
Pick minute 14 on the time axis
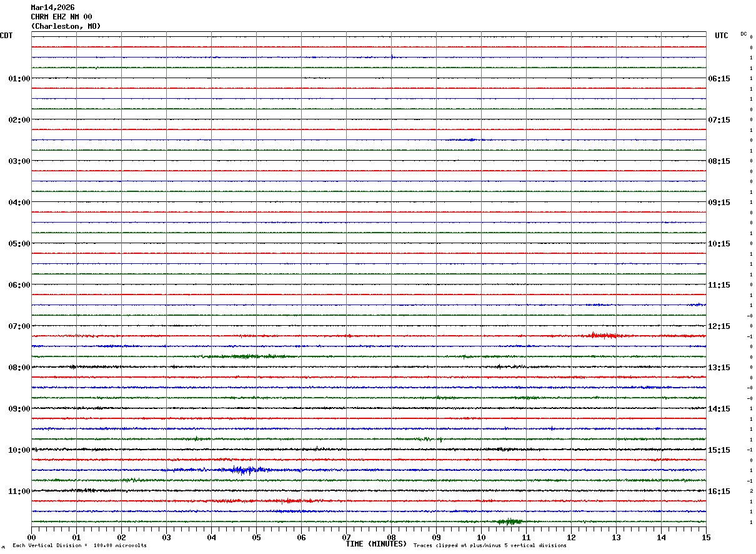tap(661, 537)
